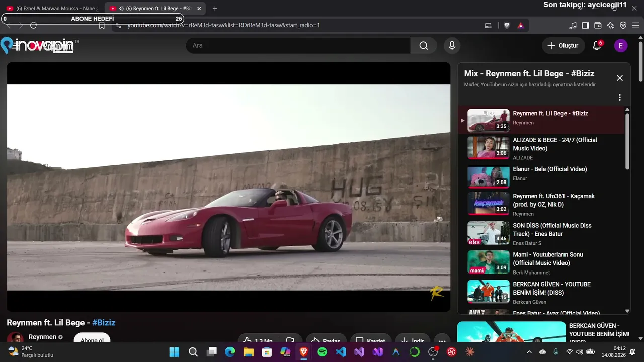Play BERKCAN GÜVEN - YOUTUBE BENİM İŞİM in mix
The image size is (644, 362).
click(541, 293)
